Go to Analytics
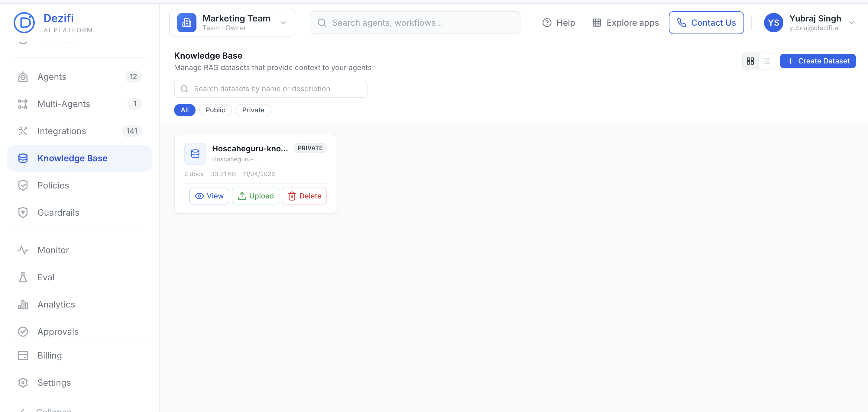This screenshot has height=412, width=868. [79, 304]
